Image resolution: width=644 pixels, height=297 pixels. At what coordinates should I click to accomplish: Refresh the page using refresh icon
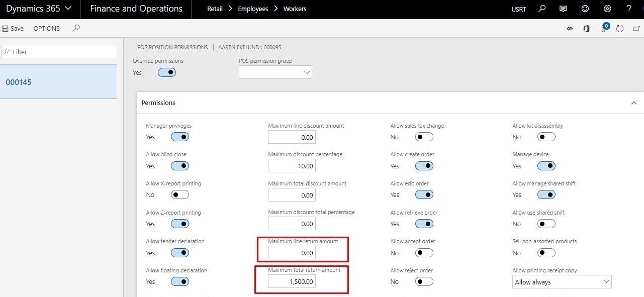pyautogui.click(x=620, y=29)
